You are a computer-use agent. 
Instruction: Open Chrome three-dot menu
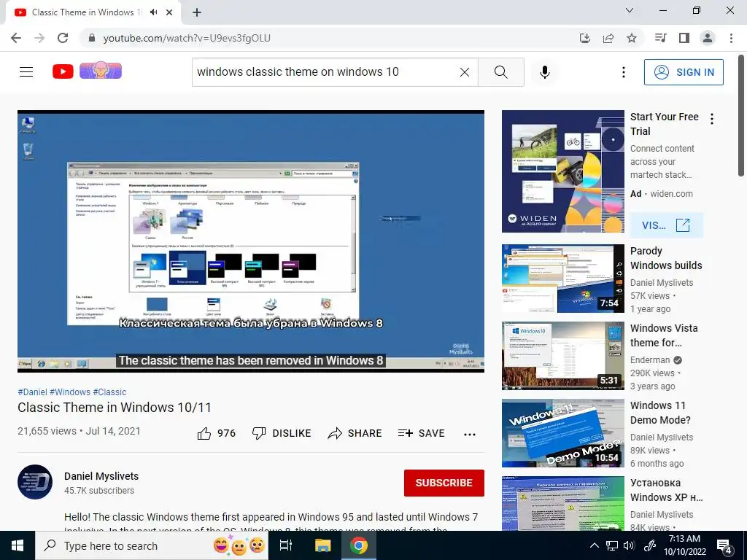pyautogui.click(x=731, y=38)
